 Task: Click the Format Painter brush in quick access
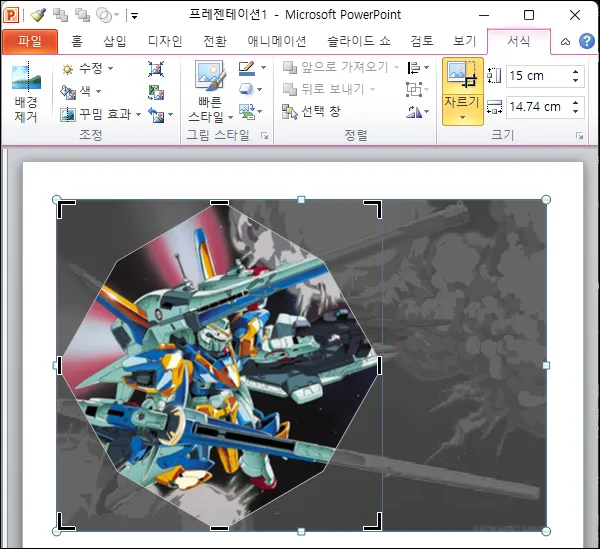click(38, 15)
